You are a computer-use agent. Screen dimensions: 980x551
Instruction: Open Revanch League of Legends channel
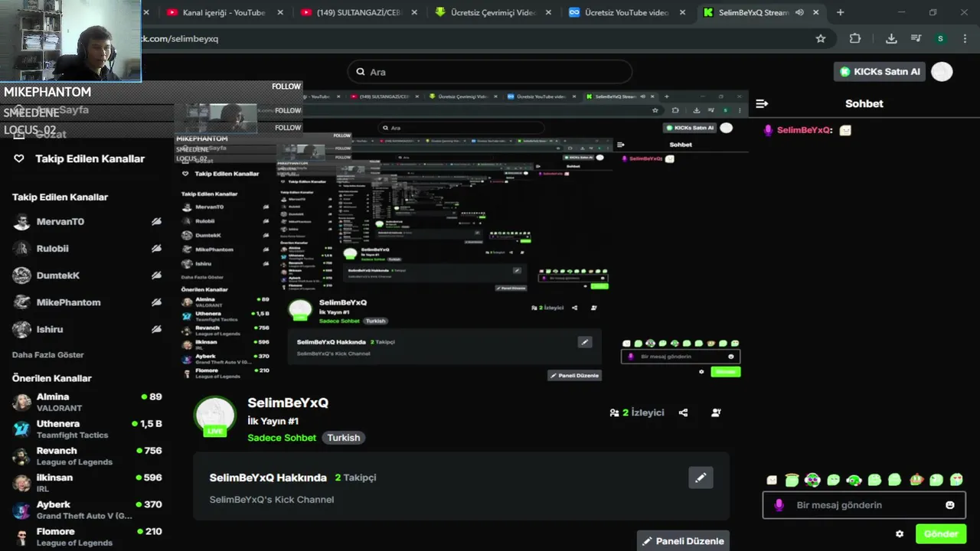(87, 456)
